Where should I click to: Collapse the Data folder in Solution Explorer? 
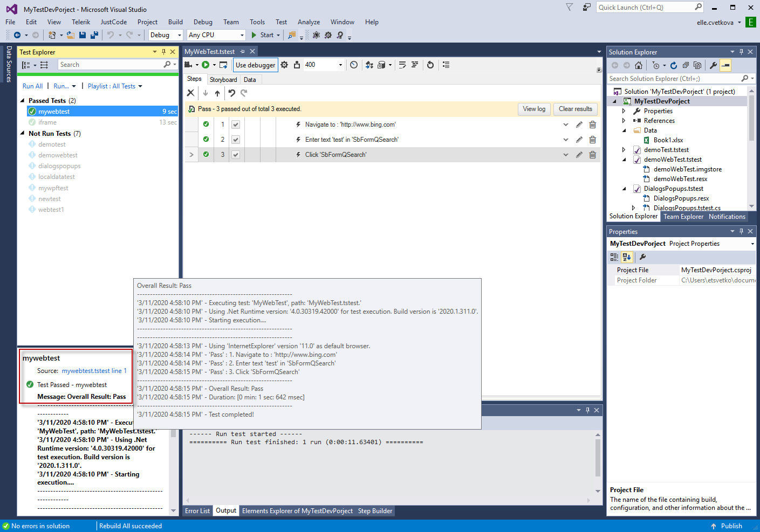tap(624, 130)
